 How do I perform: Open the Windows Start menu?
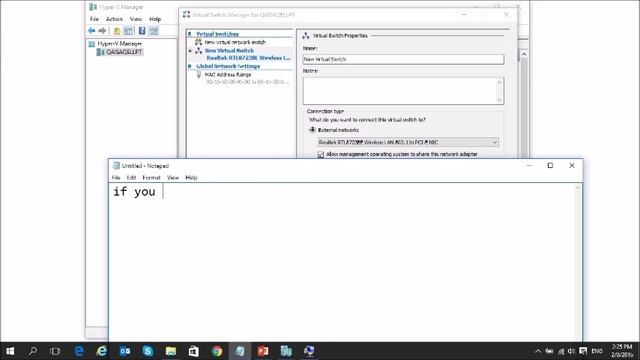[11, 351]
